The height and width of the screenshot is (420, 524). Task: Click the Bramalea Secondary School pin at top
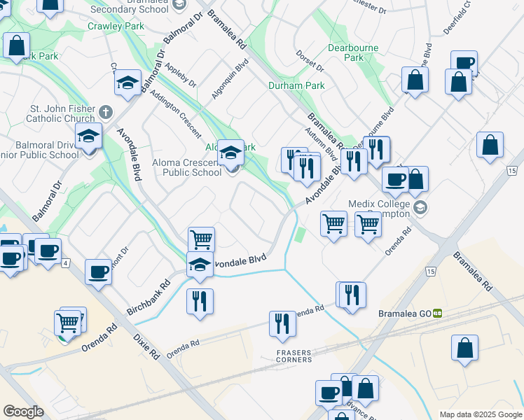(x=179, y=5)
